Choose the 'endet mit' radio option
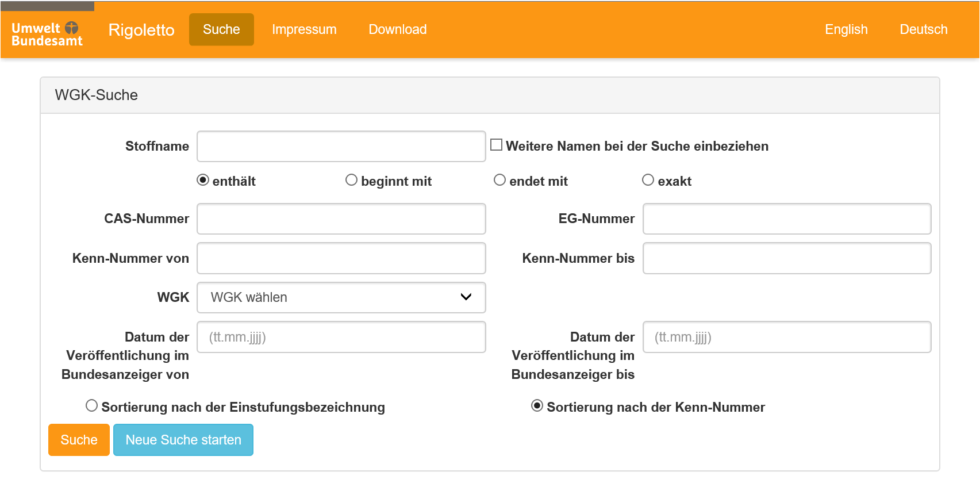 pos(499,180)
